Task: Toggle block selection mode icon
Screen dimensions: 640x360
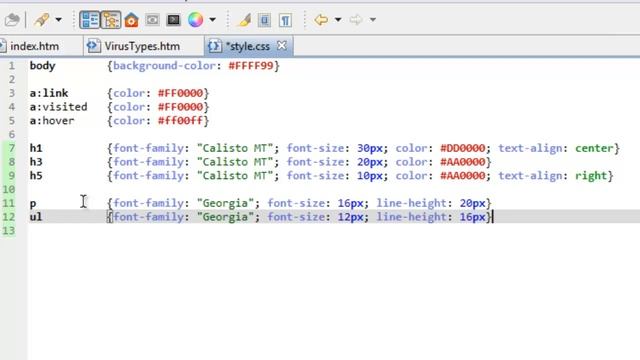Action: point(264,20)
